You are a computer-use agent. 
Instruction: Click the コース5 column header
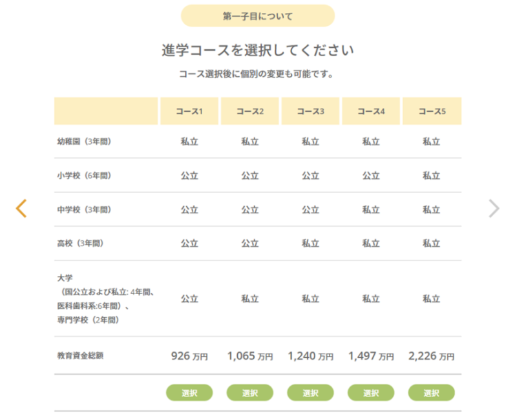[x=432, y=111]
